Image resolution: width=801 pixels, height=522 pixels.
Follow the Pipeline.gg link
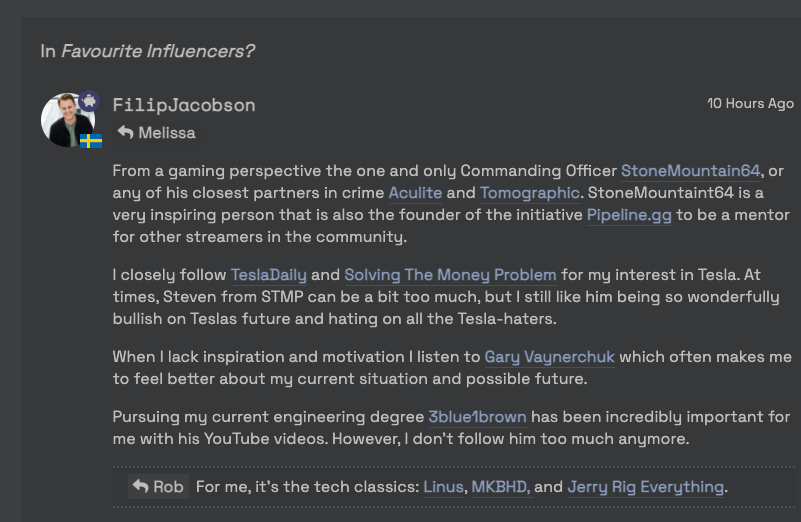pyautogui.click(x=629, y=214)
